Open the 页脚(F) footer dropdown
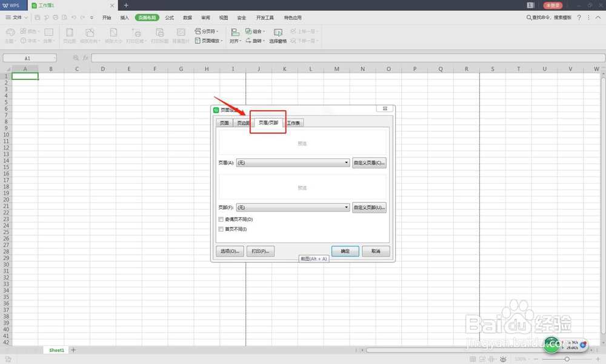The image size is (606, 364). [293, 208]
